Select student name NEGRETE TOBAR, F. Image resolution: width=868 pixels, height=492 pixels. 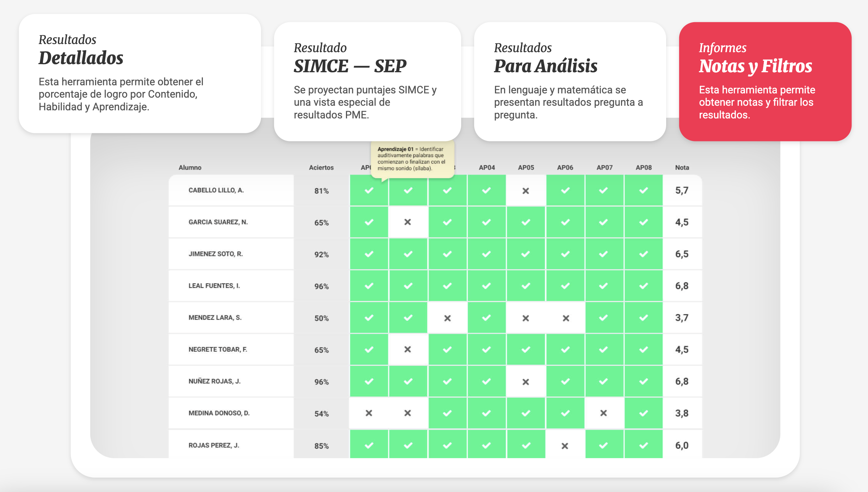(x=218, y=349)
